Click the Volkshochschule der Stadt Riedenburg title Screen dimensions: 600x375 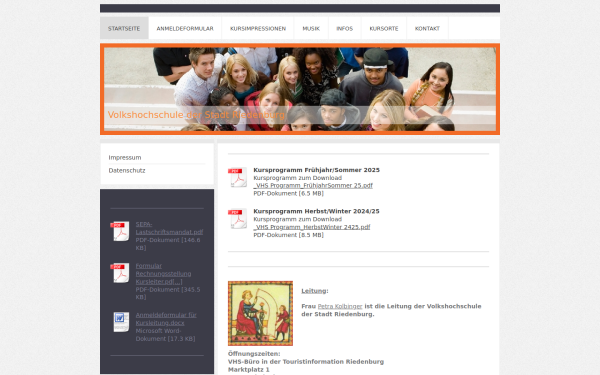tap(196, 115)
